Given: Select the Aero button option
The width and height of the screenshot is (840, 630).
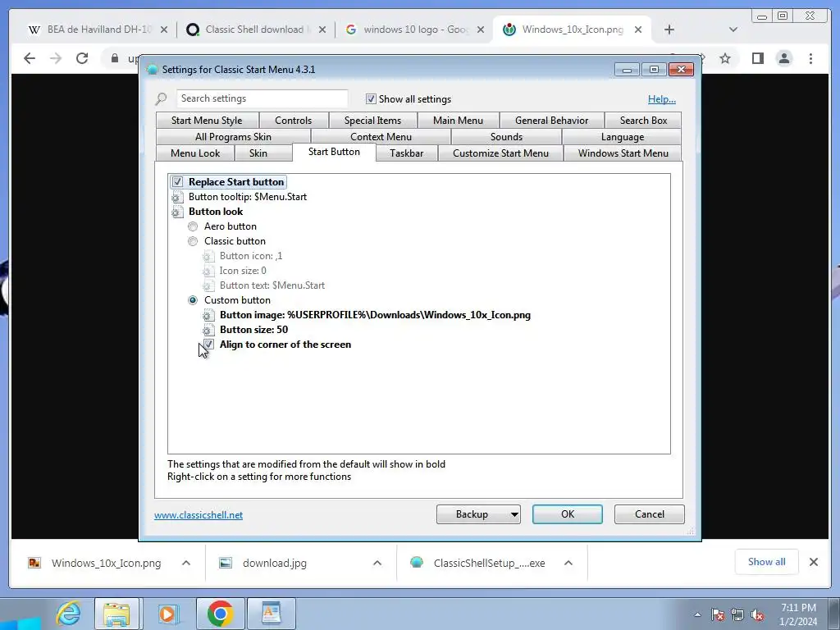Looking at the screenshot, I should tap(193, 226).
